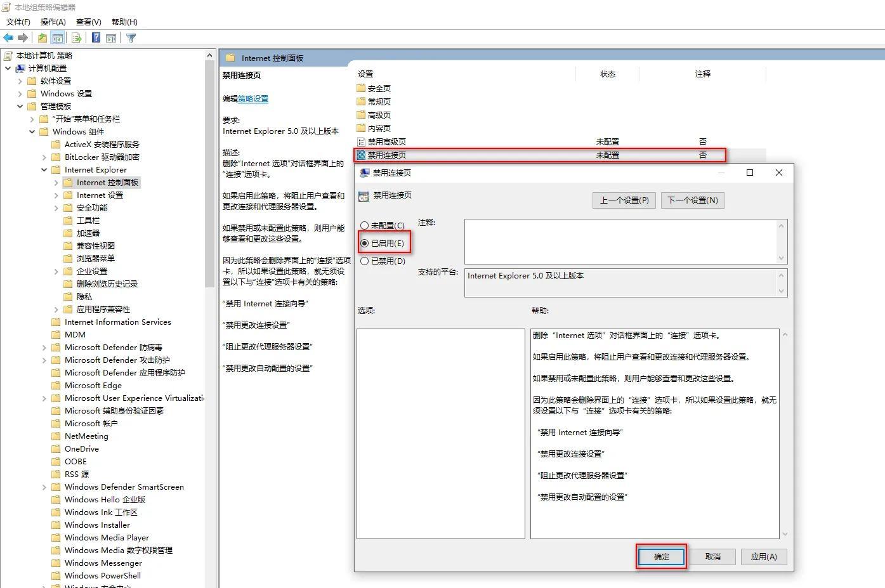
Task: Click the show/hide action pane icon
Action: click(x=111, y=38)
